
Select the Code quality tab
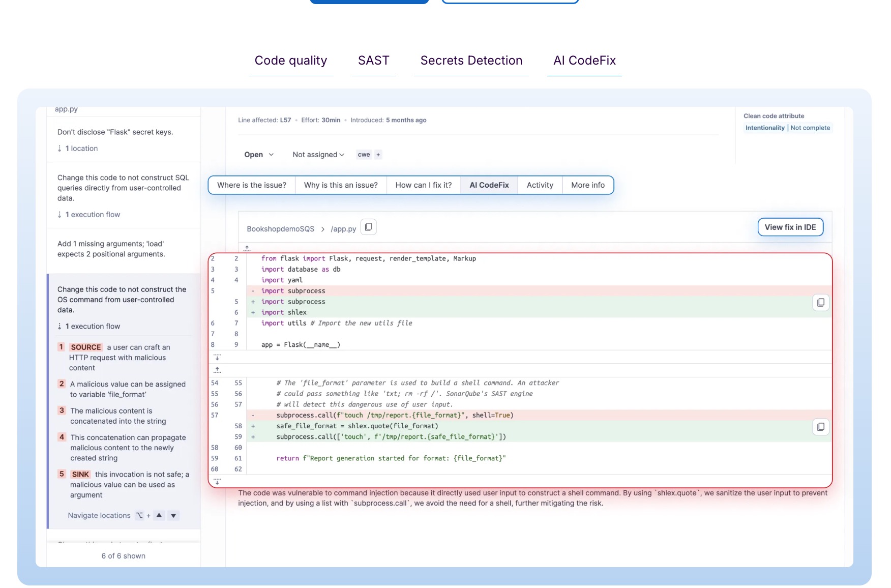pos(290,61)
